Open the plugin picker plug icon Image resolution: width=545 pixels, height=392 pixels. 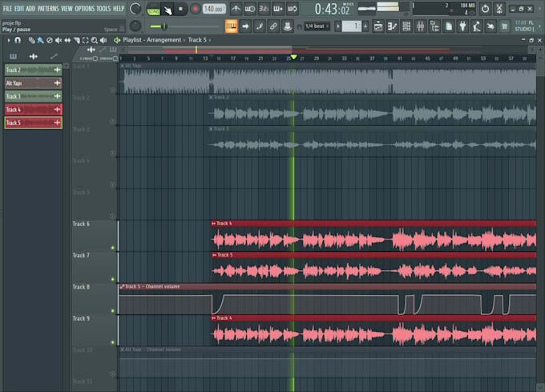(462, 26)
